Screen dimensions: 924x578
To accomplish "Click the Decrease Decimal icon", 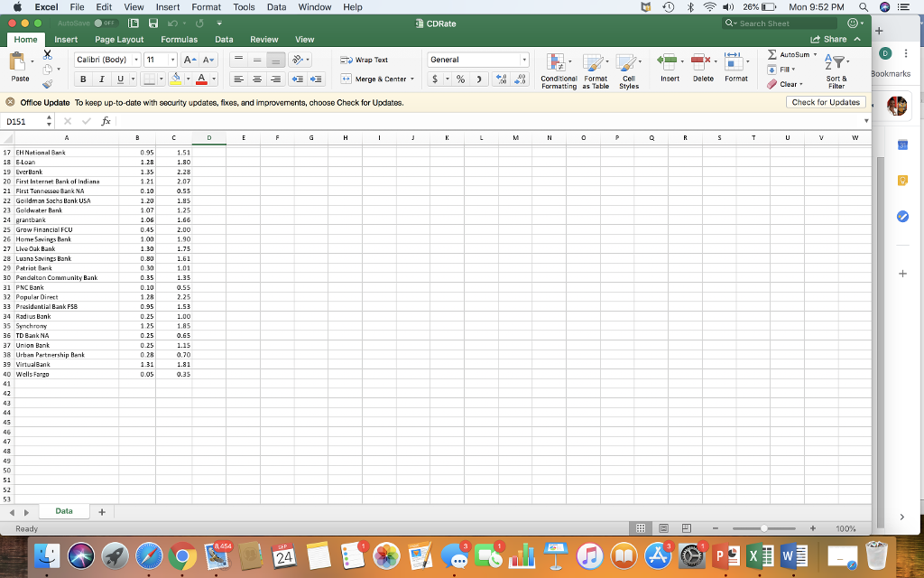I will coord(521,79).
